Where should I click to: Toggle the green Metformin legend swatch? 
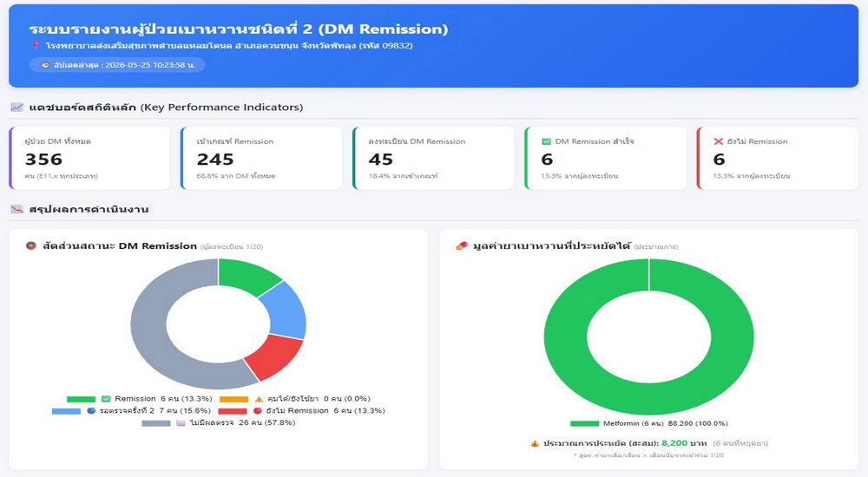pyautogui.click(x=584, y=424)
